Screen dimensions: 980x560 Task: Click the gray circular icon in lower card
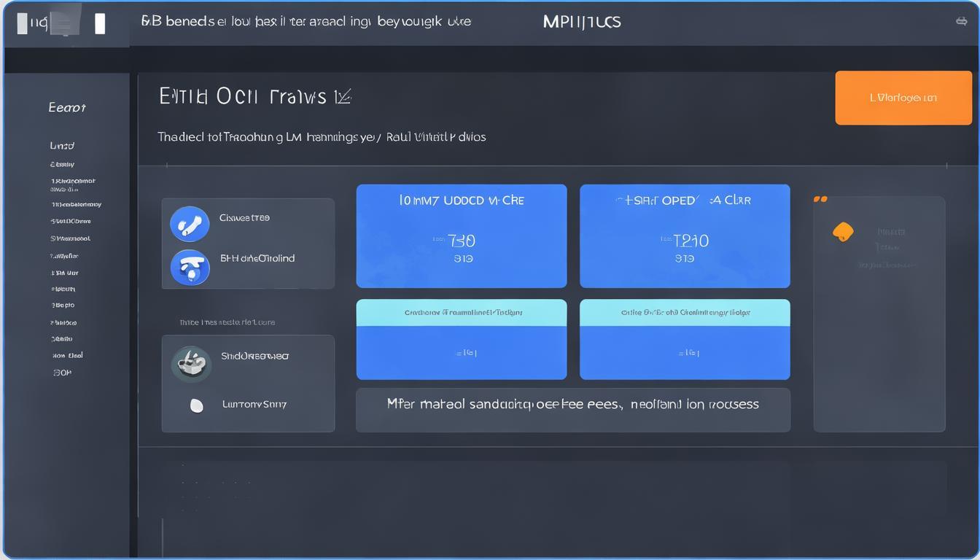191,364
